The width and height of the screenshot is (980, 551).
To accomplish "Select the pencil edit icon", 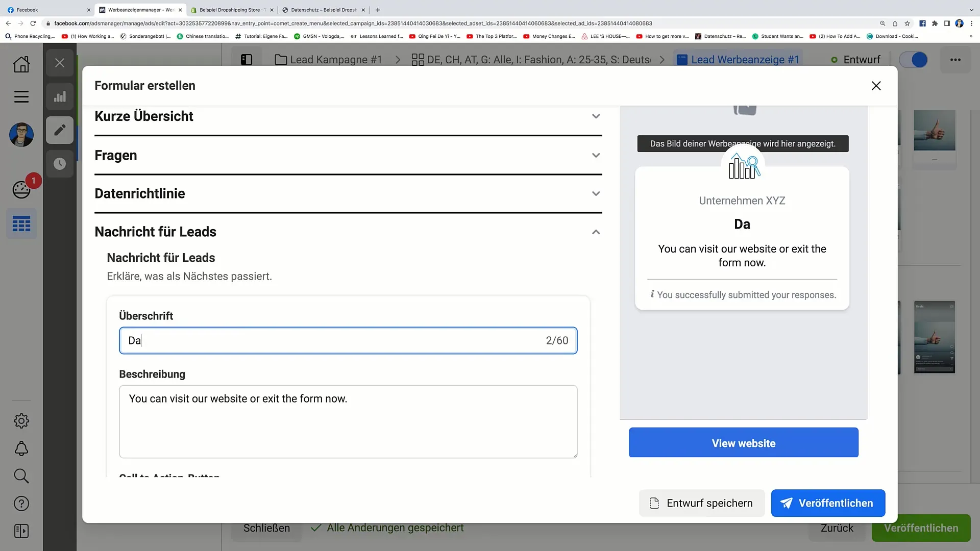I will pos(60,130).
